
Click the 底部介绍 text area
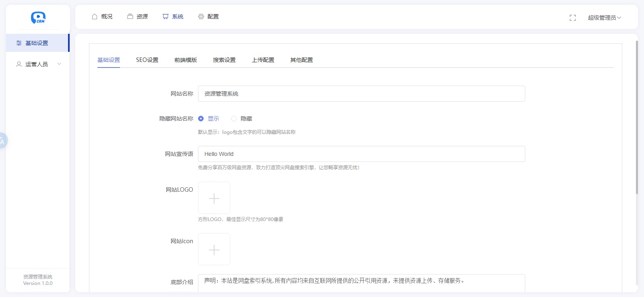361,283
